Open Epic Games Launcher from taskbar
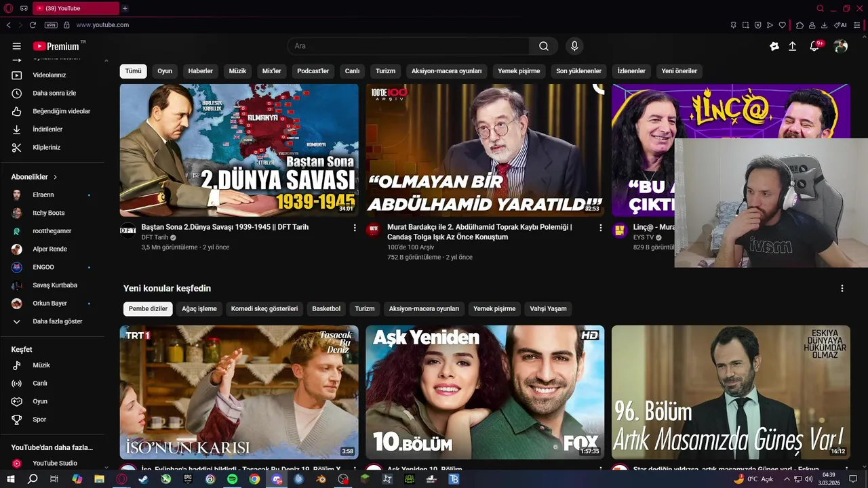Image resolution: width=868 pixels, height=488 pixels. click(x=188, y=479)
